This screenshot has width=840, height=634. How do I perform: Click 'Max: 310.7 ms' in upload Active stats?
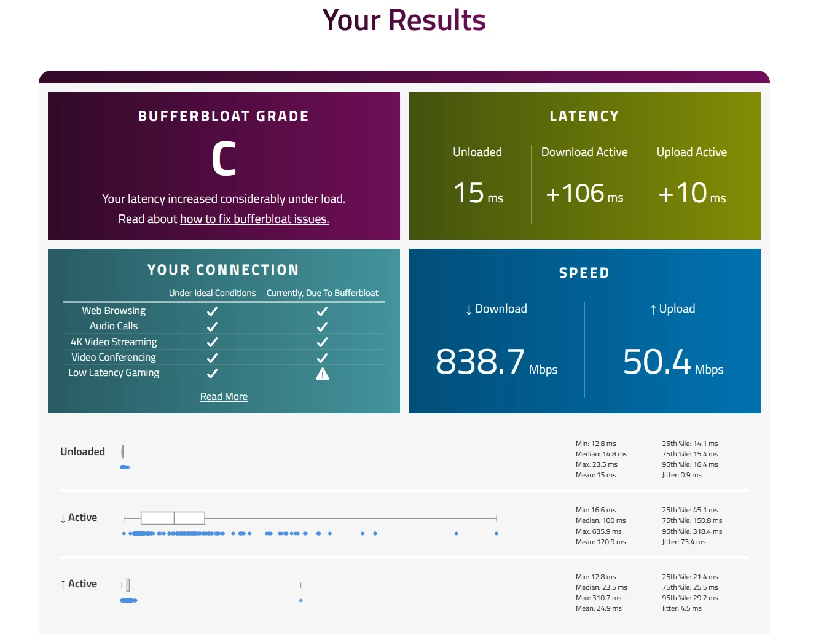coord(599,598)
